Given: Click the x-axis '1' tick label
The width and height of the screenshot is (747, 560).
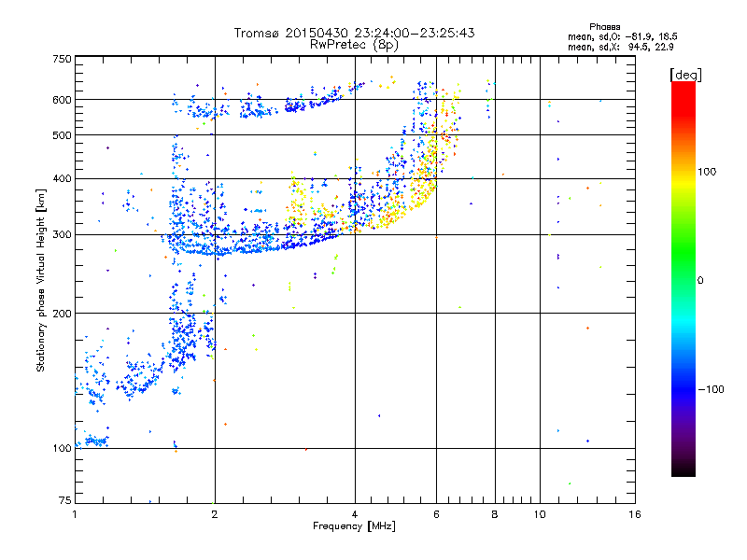Looking at the screenshot, I should (x=75, y=514).
